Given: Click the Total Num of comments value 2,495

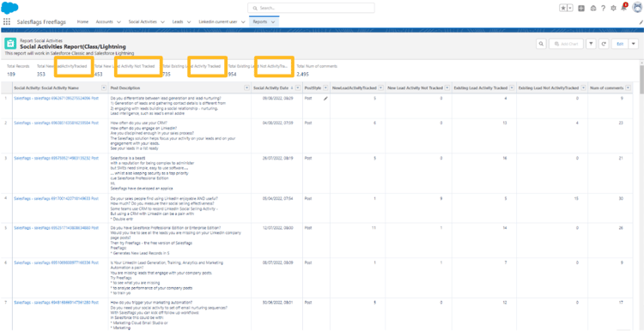Looking at the screenshot, I should 303,75.
